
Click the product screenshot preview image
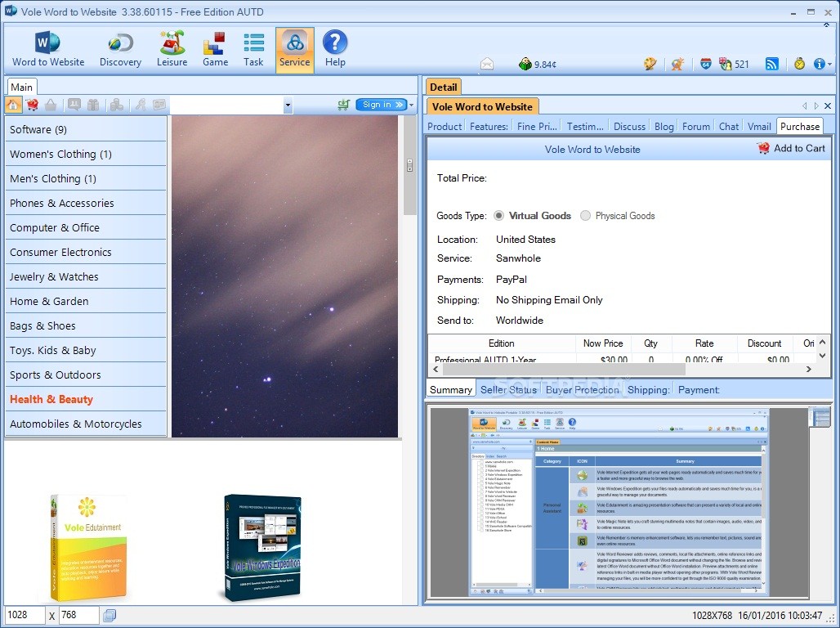coord(619,502)
